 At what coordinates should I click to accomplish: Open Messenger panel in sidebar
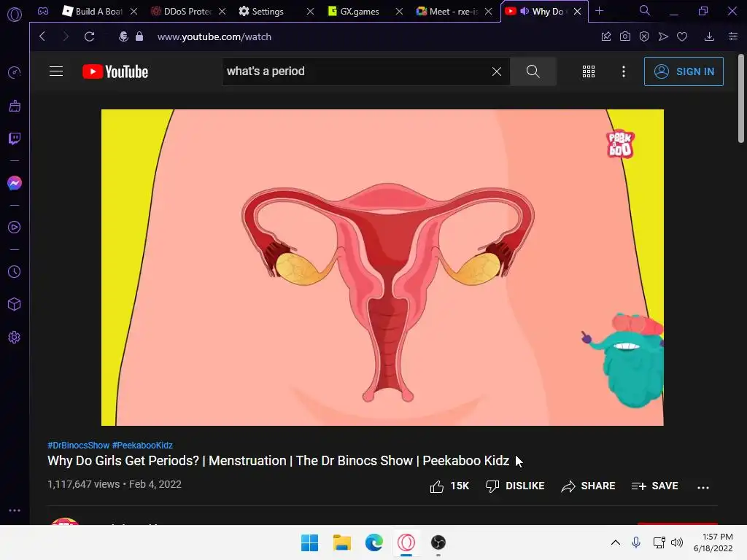15,183
